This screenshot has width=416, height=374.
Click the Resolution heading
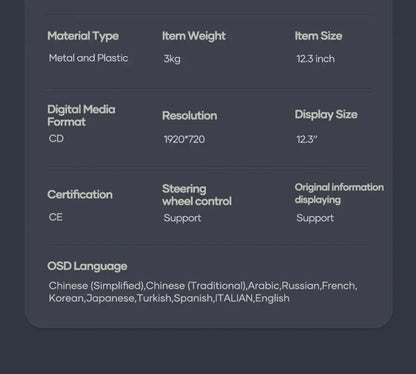tap(189, 116)
